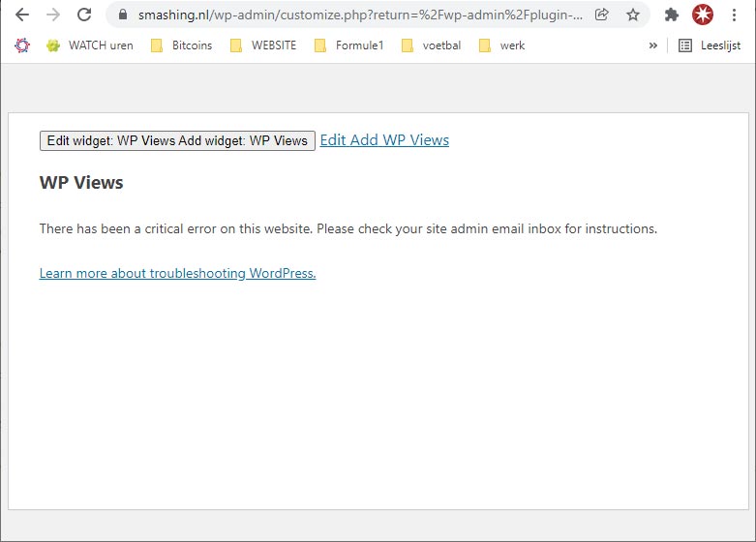Bookmark this page with the star icon
Viewport: 756px width, 542px height.
633,15
